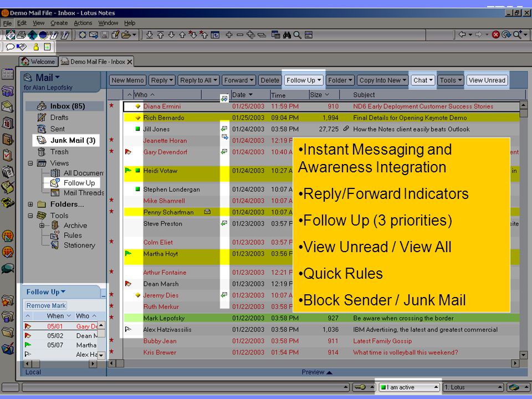532x399 pixels.
Task: Click the Expand All double-plus icon
Action: coord(250,34)
